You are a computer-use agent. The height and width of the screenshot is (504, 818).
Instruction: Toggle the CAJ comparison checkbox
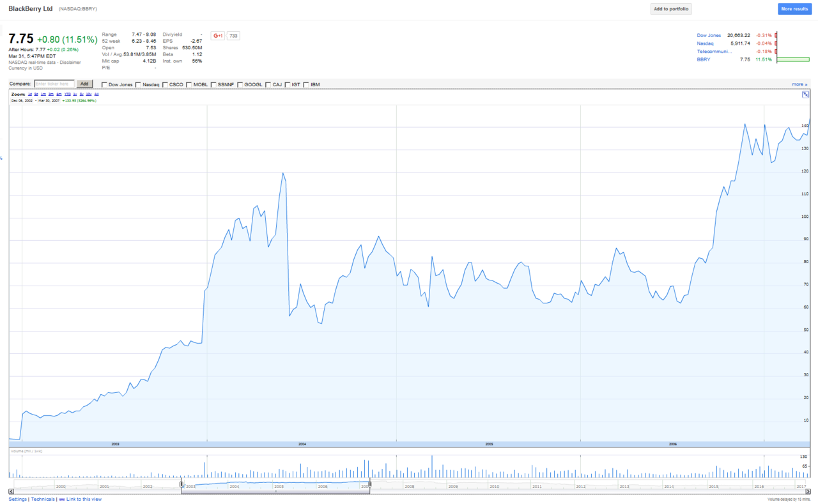click(268, 84)
